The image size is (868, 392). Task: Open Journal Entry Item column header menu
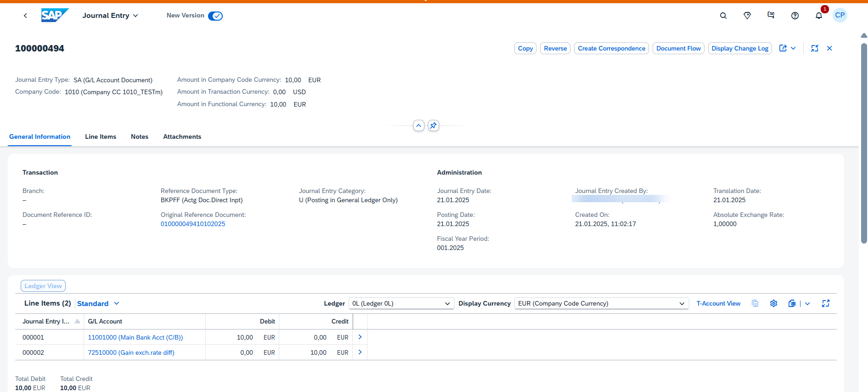(49, 322)
